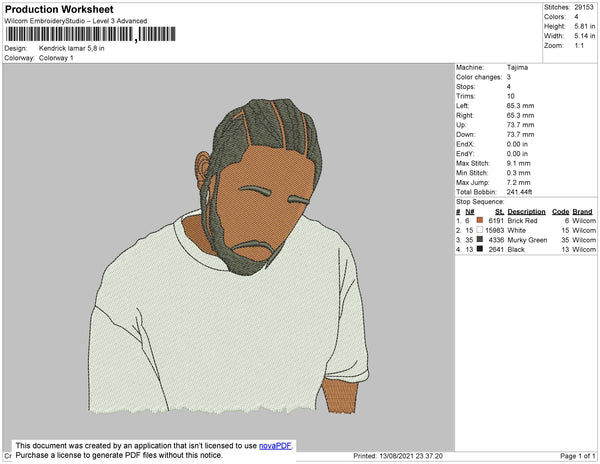
Task: Click the Min Stitch value 0.3 mm
Action: tap(518, 173)
